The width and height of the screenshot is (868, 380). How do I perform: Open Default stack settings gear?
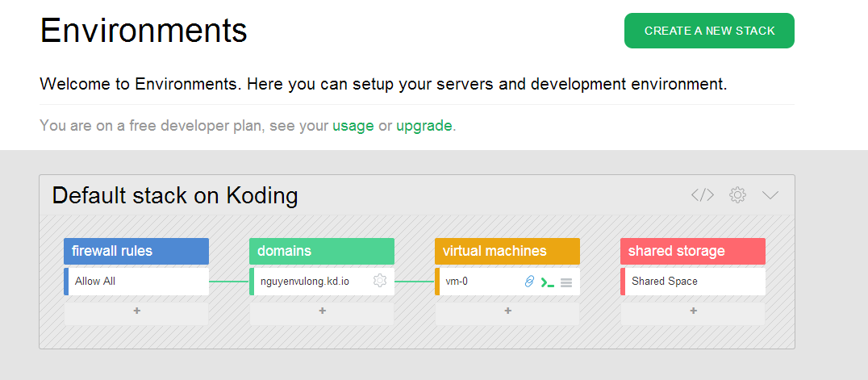(737, 195)
